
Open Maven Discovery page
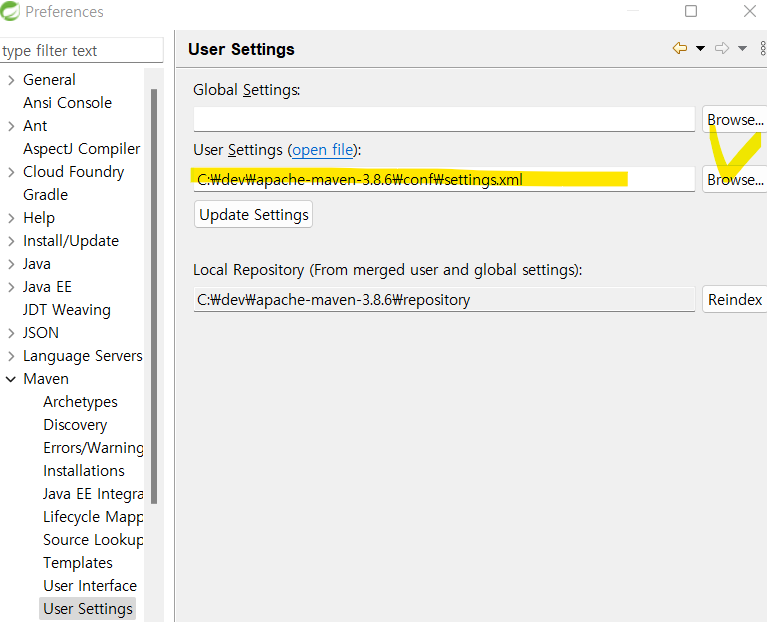coord(75,424)
